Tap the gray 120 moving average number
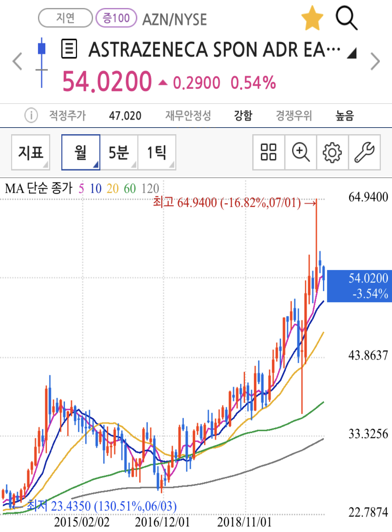The height and width of the screenshot is (532, 392). [x=150, y=189]
